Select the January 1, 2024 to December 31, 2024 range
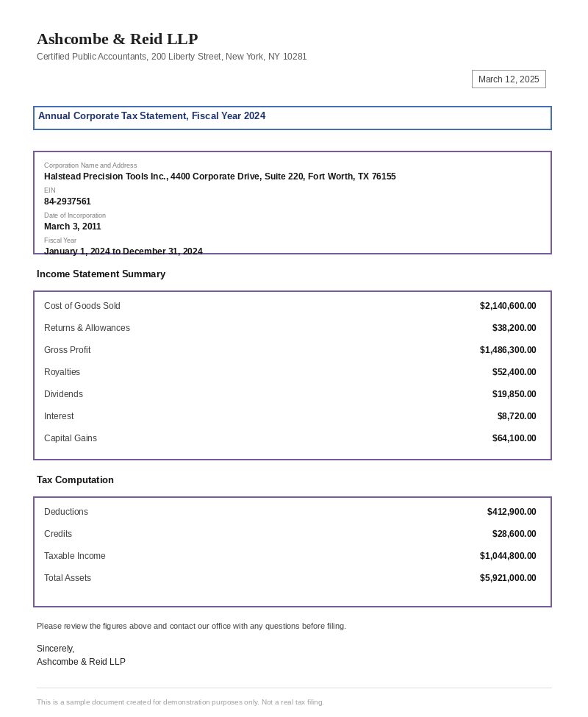588x717 pixels. click(123, 251)
